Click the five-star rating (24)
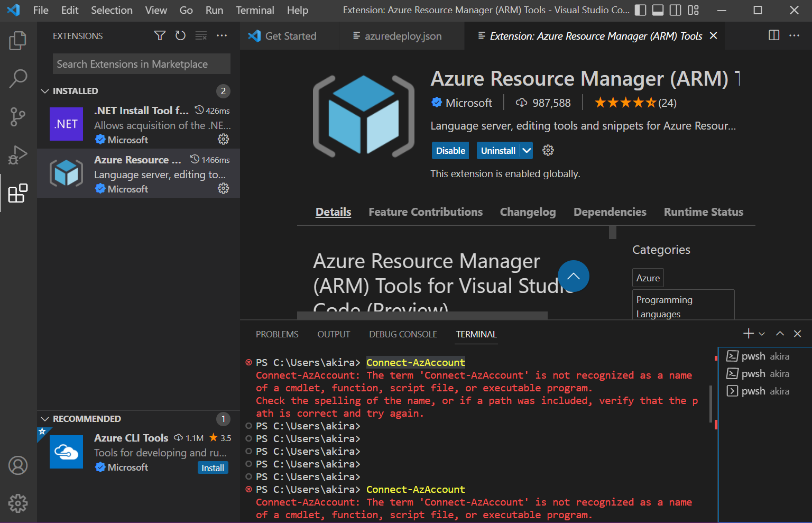The height and width of the screenshot is (523, 812). 635,103
